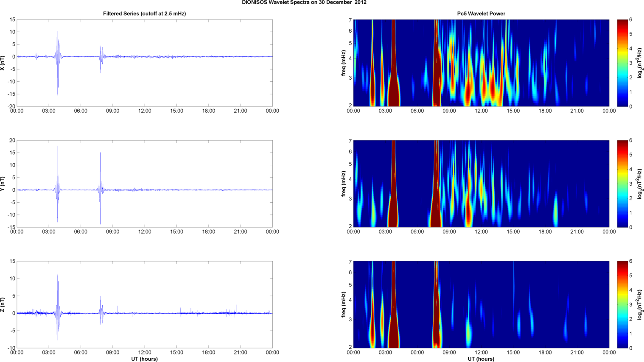Click freq (mHz) label of middle spectrogram

(344, 184)
